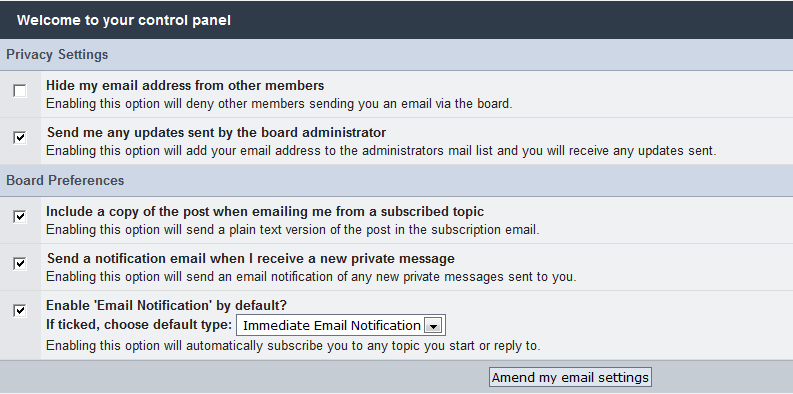
Task: Click the Include a copy of the post label
Action: tap(265, 211)
